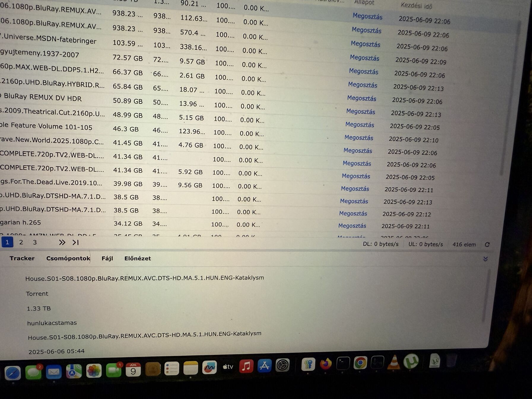
Task: Open the Előnézet tab
Action: click(137, 258)
